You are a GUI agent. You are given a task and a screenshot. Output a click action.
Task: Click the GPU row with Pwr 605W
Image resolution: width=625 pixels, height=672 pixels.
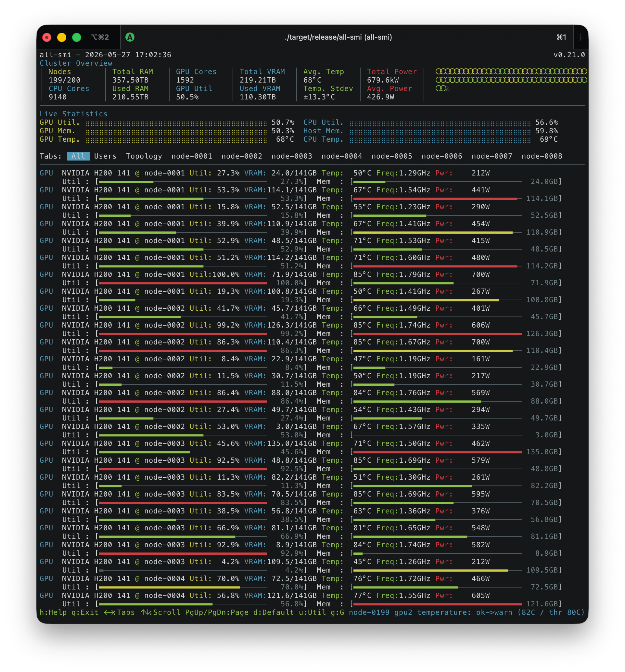tap(265, 596)
